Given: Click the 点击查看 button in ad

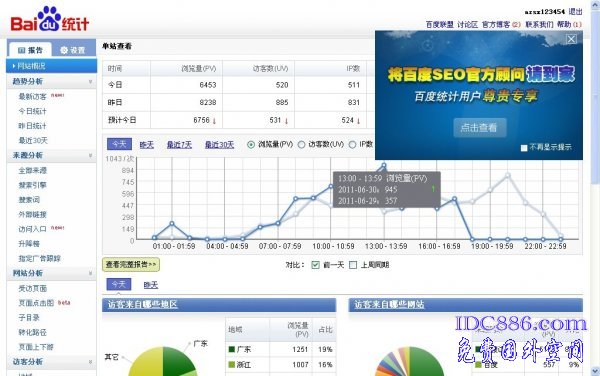Looking at the screenshot, I should (479, 127).
